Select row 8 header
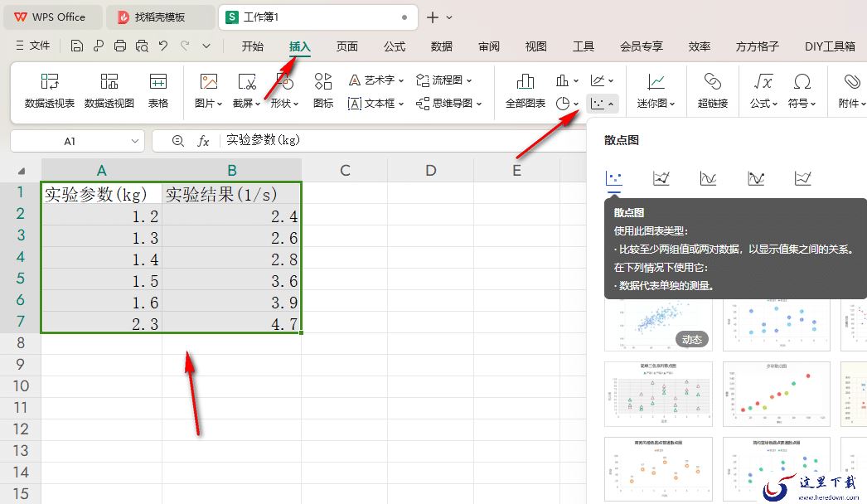This screenshot has height=504, width=867. 21,343
